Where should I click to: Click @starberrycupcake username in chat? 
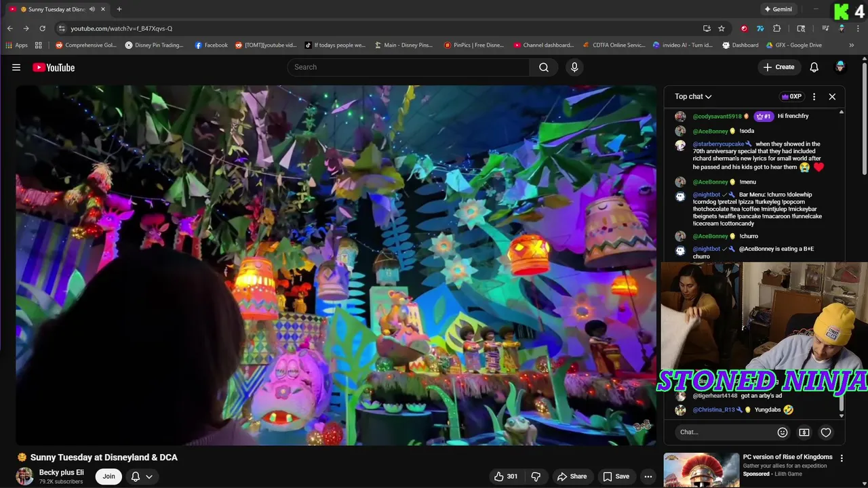point(718,144)
